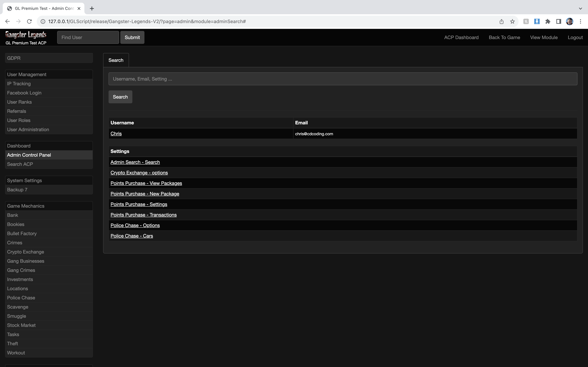Screen dimensions: 588x367
Task: Open a new browser tab
Action: click(92, 8)
